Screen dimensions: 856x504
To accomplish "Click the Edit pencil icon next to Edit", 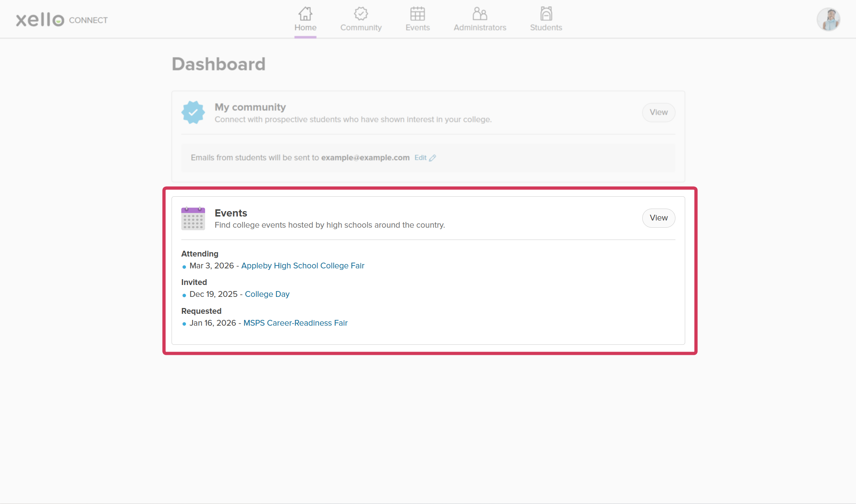I will (x=433, y=157).
